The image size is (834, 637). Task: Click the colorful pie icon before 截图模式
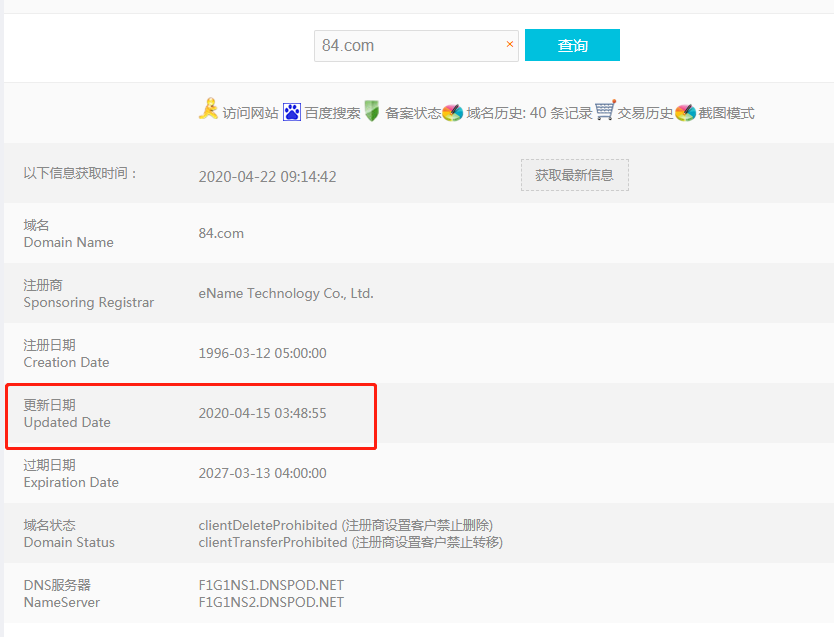[685, 112]
